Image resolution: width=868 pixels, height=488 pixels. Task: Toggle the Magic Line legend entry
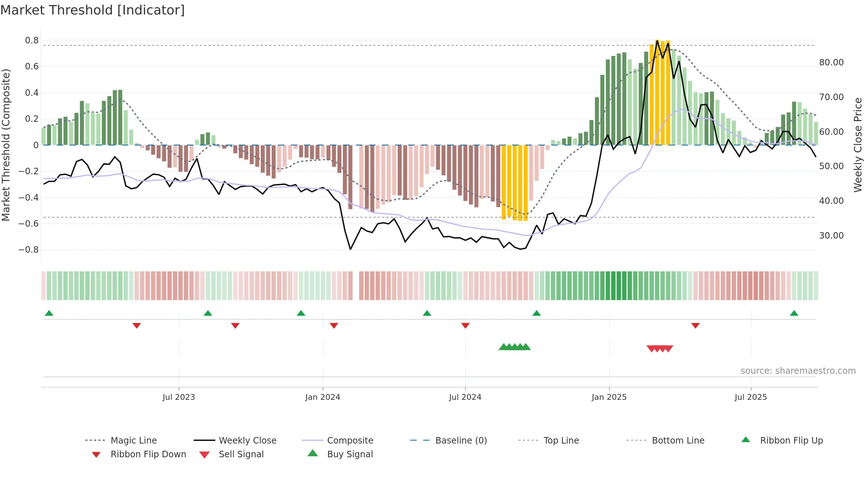(x=121, y=440)
